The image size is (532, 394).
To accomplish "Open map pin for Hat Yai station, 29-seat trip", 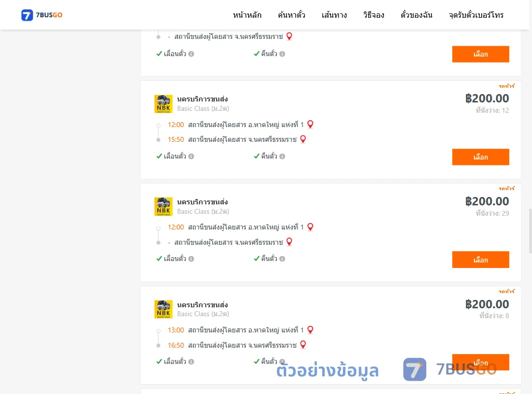I will pyautogui.click(x=310, y=227).
